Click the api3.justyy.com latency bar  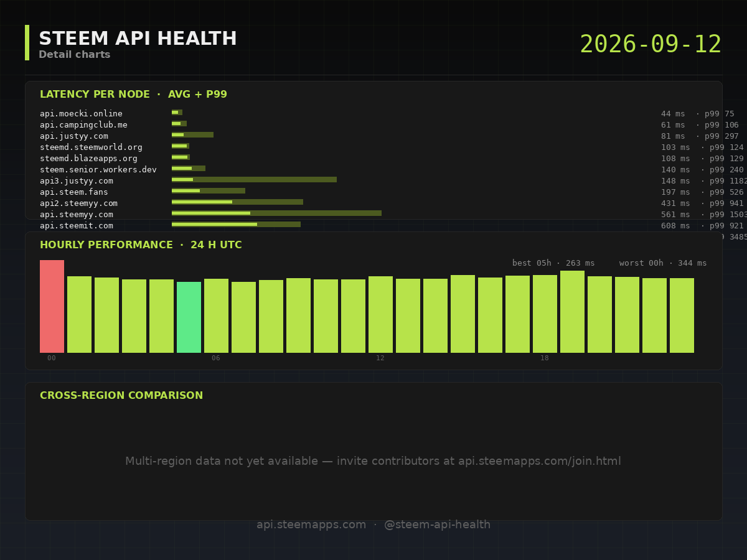tap(254, 180)
